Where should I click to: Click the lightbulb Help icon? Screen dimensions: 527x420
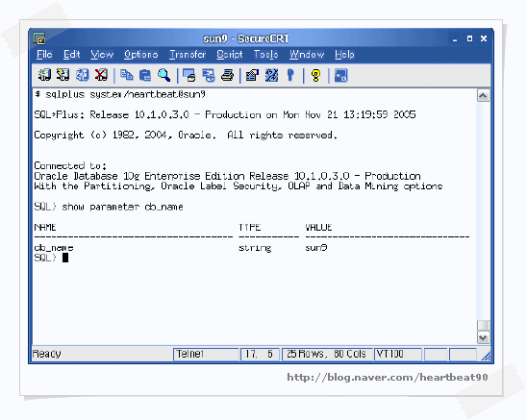coord(316,75)
